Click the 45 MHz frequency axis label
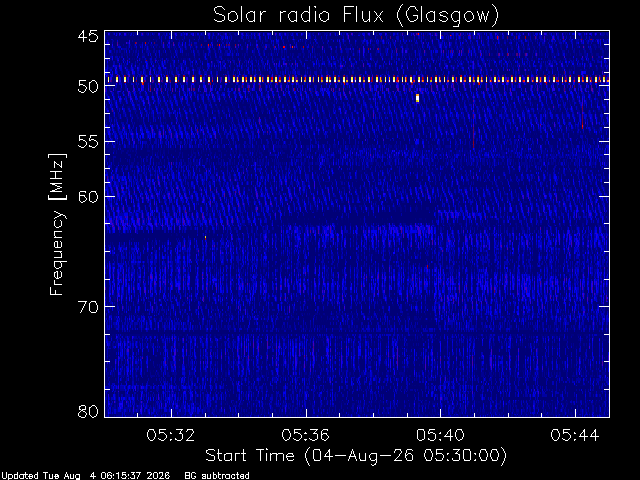This screenshot has width=640, height=480. point(88,36)
